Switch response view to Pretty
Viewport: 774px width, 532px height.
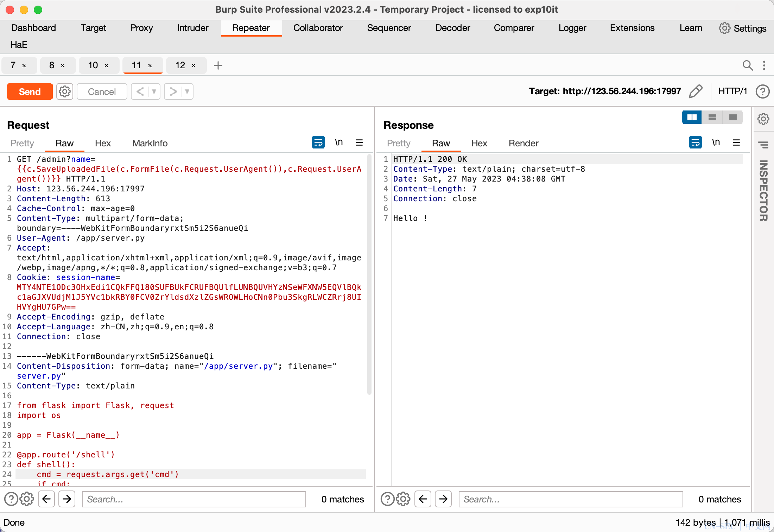[399, 143]
